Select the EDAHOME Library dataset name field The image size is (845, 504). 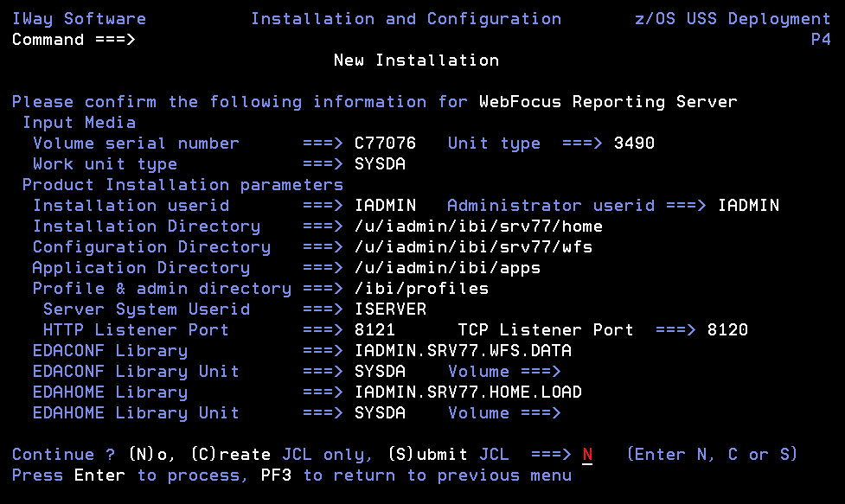click(468, 392)
